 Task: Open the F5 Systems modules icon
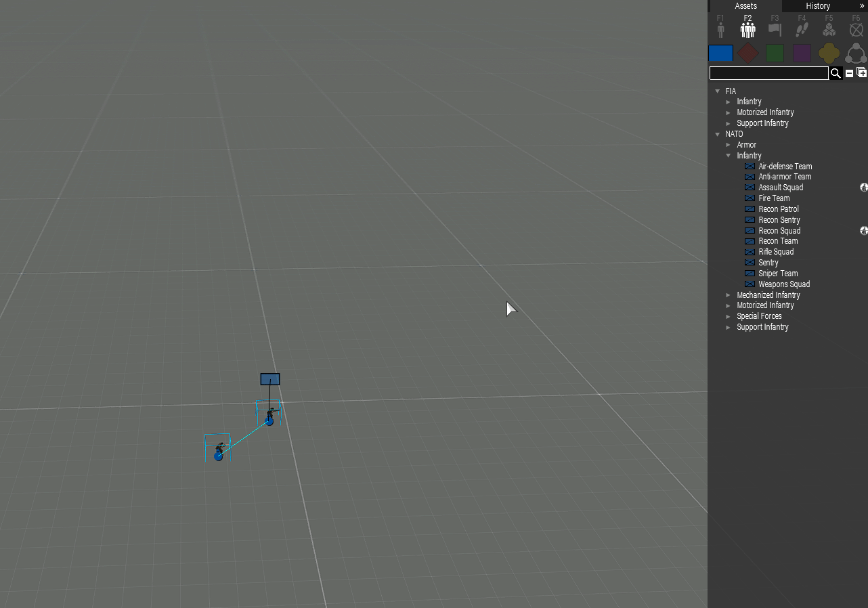(829, 28)
